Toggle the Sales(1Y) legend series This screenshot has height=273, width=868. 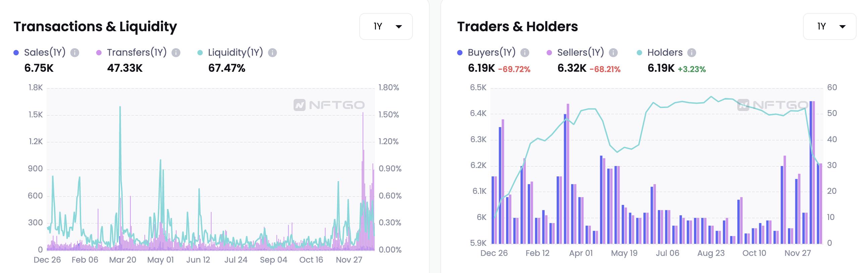[x=45, y=53]
